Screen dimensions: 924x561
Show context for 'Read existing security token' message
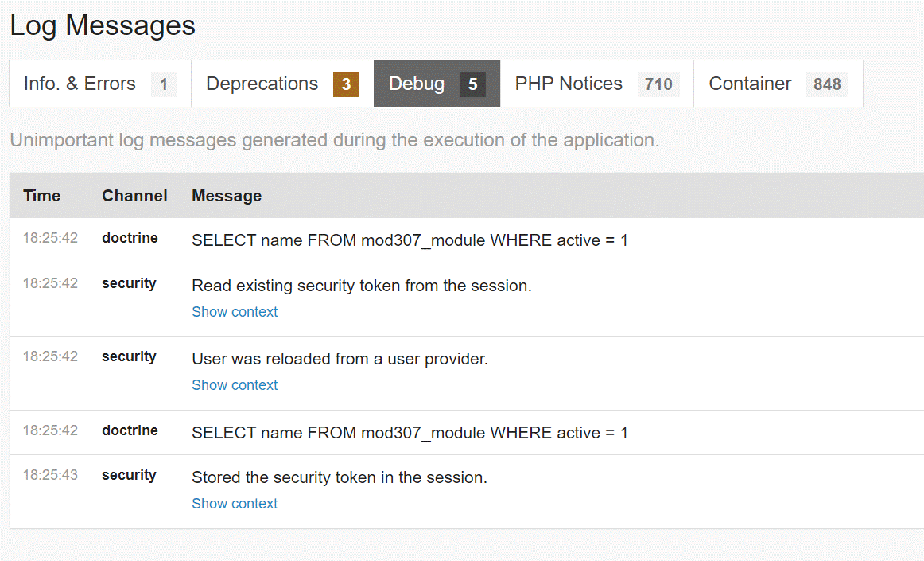click(x=235, y=312)
